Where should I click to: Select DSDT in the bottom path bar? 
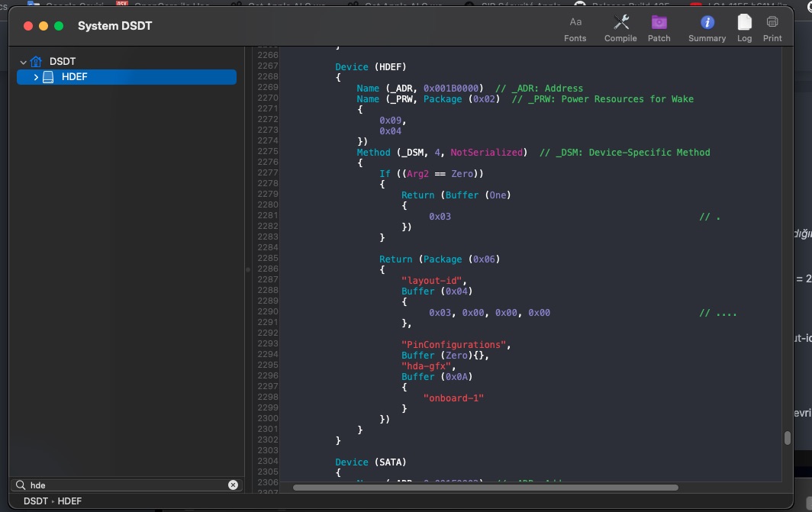[35, 501]
